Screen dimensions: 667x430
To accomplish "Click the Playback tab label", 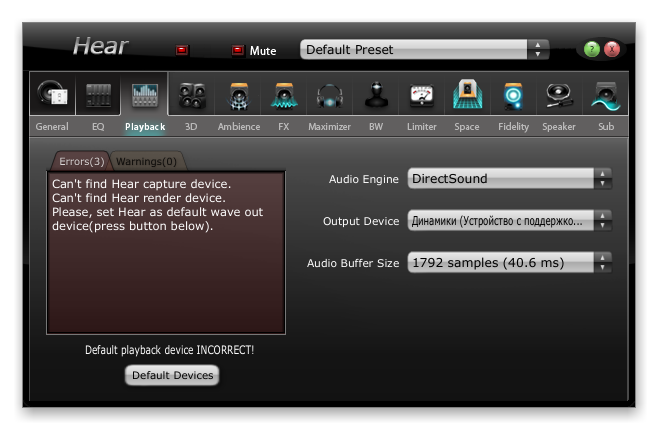I will tap(145, 127).
